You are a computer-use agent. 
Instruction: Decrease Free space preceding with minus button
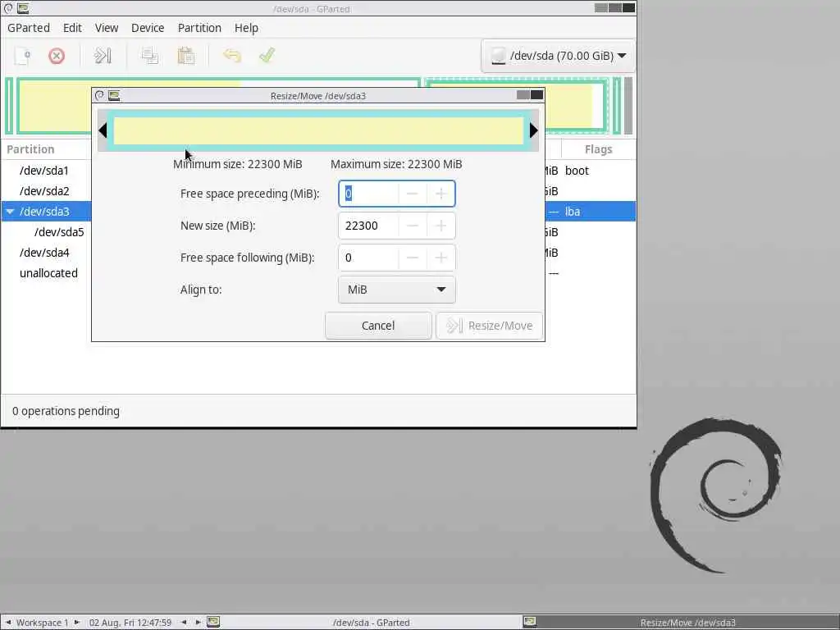click(x=412, y=194)
